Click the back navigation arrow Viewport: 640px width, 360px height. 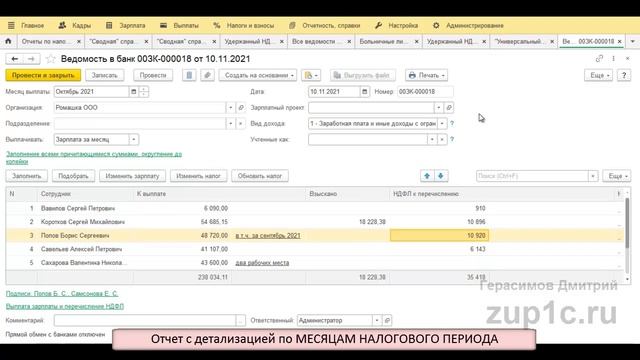coord(15,59)
